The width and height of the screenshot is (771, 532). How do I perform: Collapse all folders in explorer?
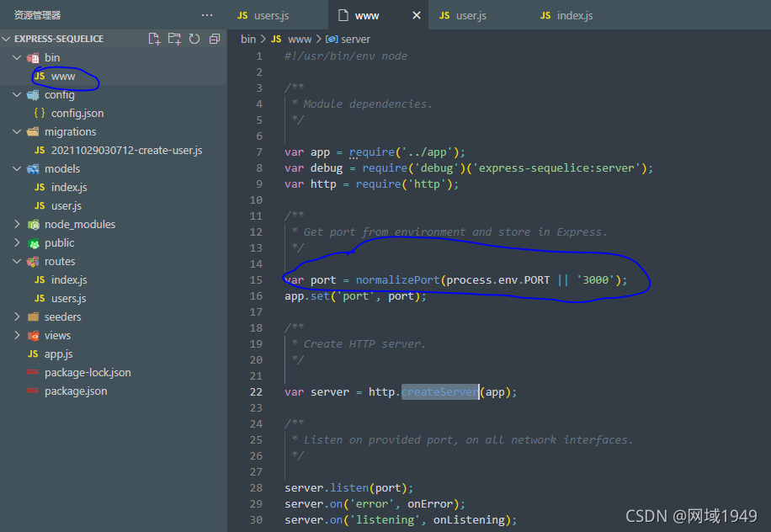[215, 39]
